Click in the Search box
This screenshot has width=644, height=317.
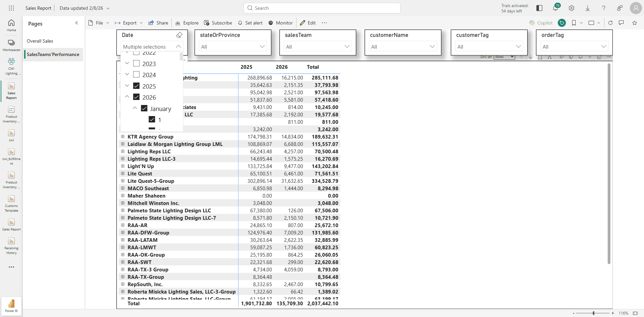coord(322,8)
